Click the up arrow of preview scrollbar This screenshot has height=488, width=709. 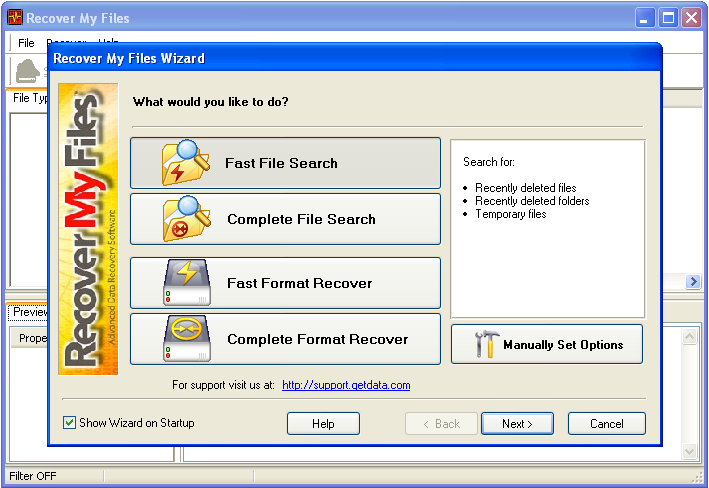(690, 336)
